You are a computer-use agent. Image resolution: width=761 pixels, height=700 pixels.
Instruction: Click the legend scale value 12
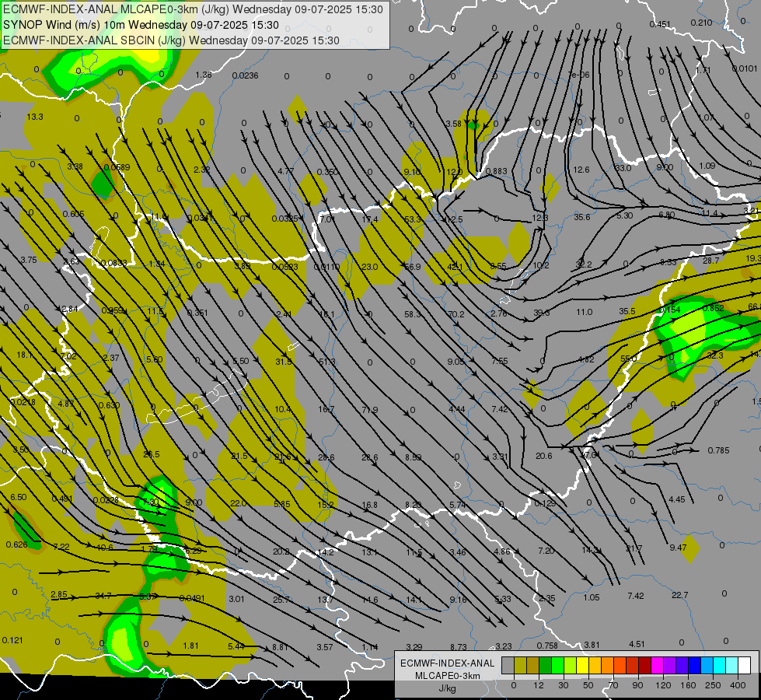click(x=538, y=685)
